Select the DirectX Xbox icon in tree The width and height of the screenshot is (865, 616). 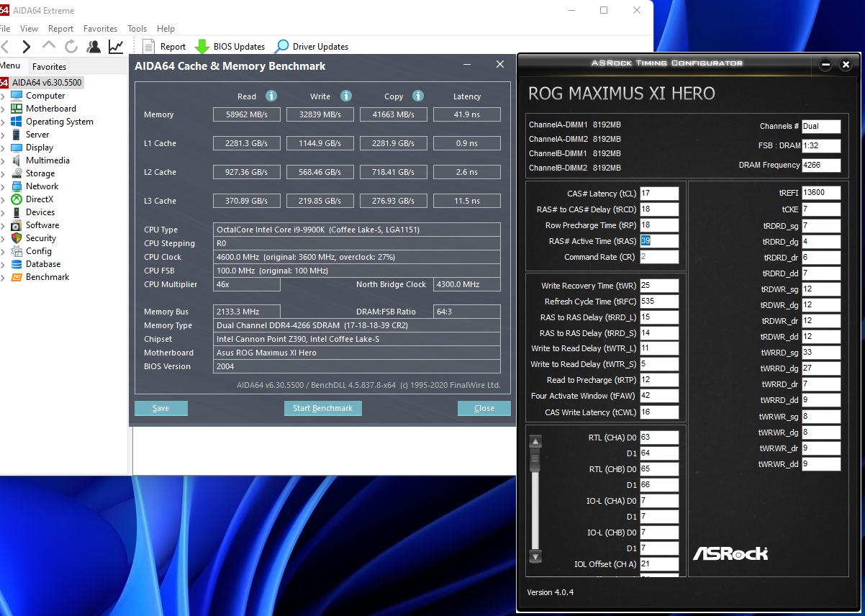tap(17, 199)
